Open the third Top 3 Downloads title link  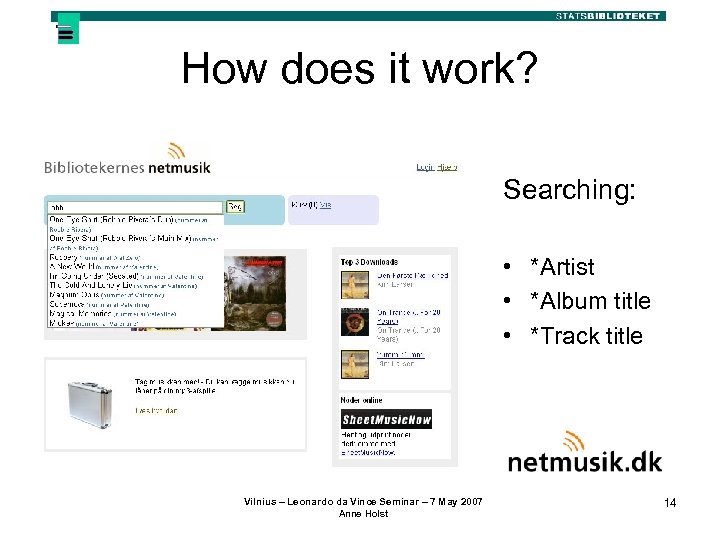pos(400,354)
